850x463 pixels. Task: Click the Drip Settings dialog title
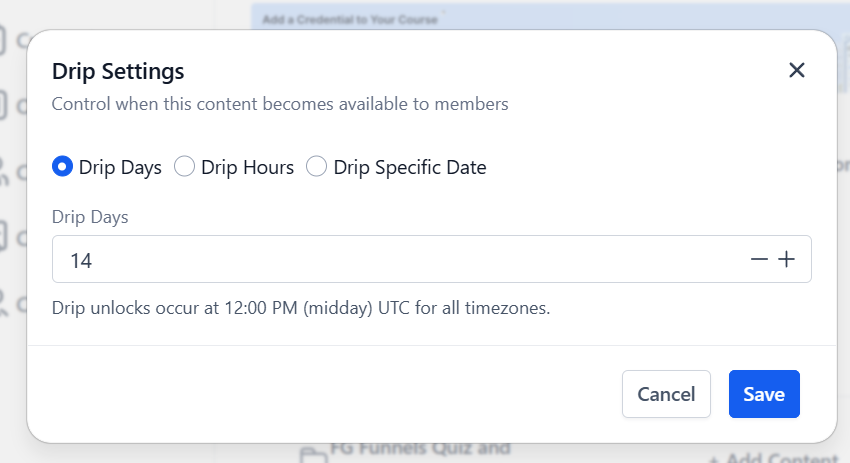click(118, 72)
